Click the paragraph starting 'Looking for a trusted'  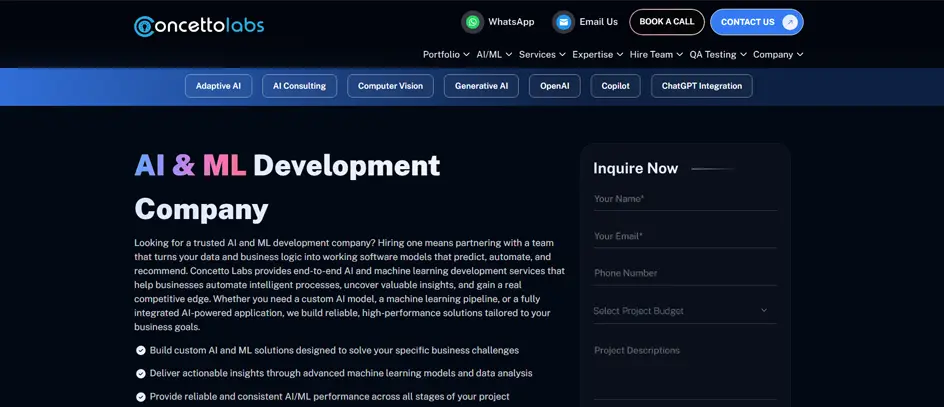[x=349, y=285]
